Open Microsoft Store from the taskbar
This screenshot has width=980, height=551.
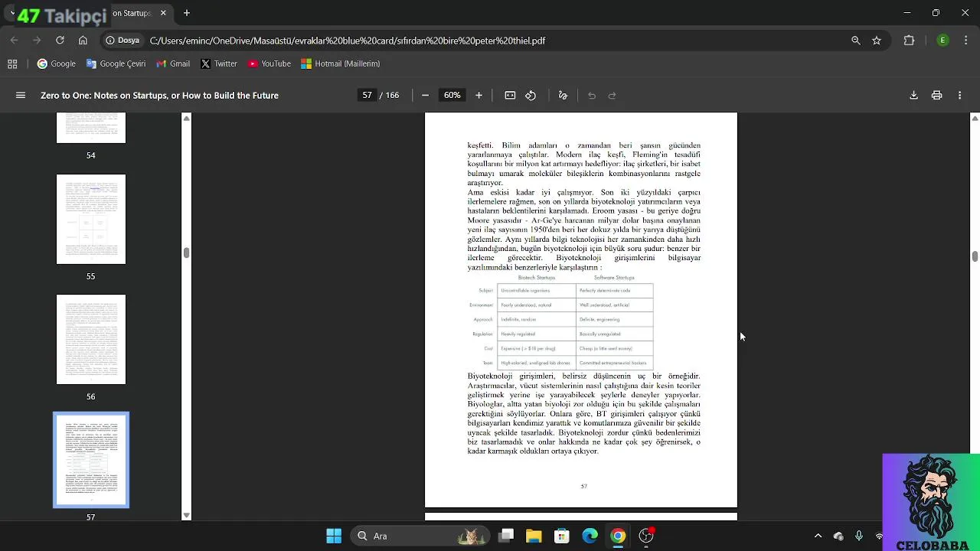coord(562,536)
